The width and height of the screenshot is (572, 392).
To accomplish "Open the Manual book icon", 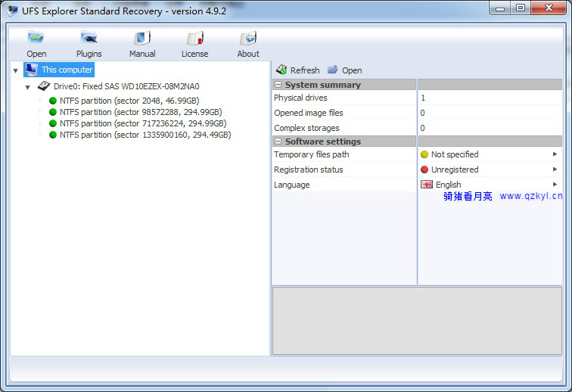I will pyautogui.click(x=142, y=38).
